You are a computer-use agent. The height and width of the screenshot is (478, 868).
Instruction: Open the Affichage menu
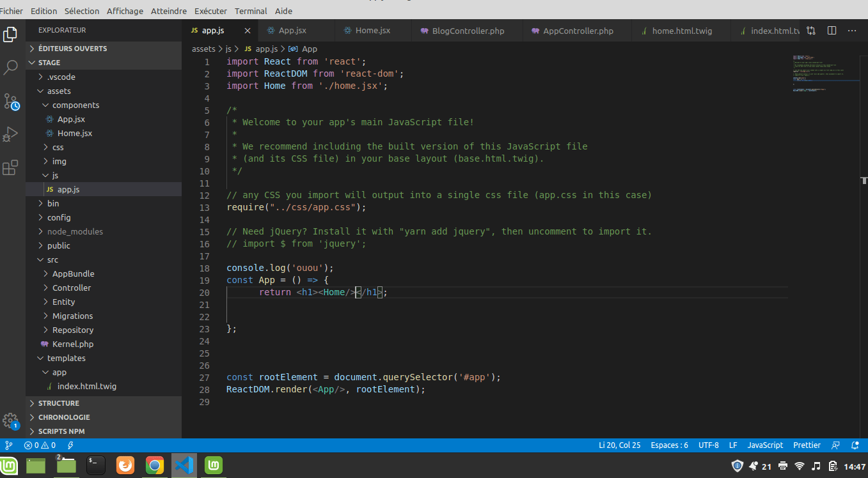(125, 11)
